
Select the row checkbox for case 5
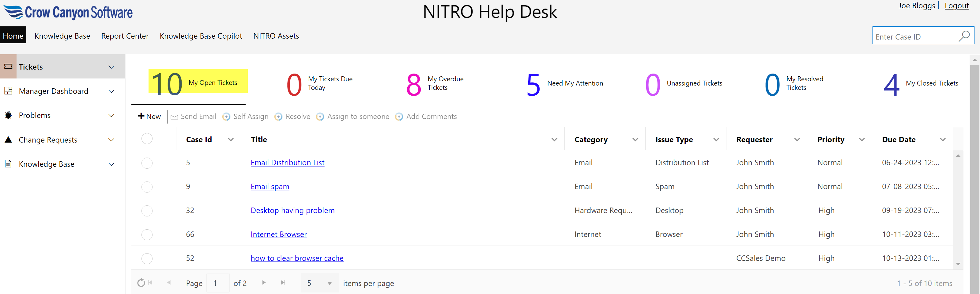coord(147,163)
